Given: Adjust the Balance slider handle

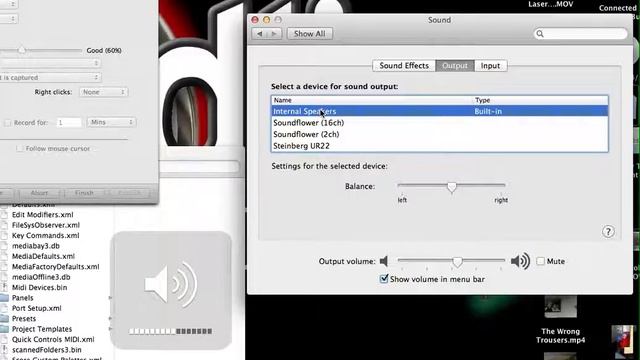Looking at the screenshot, I should click(451, 187).
